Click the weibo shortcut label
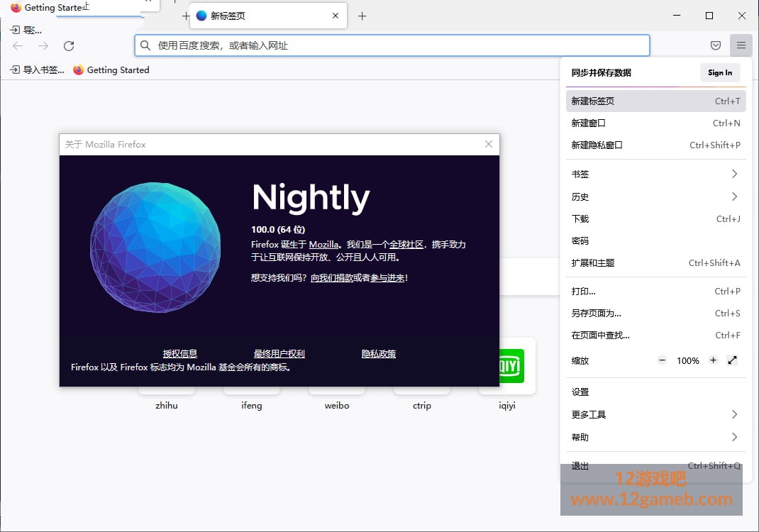759x532 pixels. (x=337, y=406)
